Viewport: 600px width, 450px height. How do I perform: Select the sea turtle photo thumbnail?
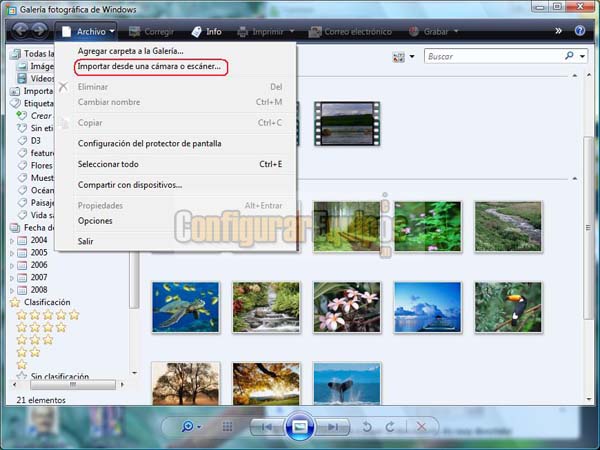[186, 307]
